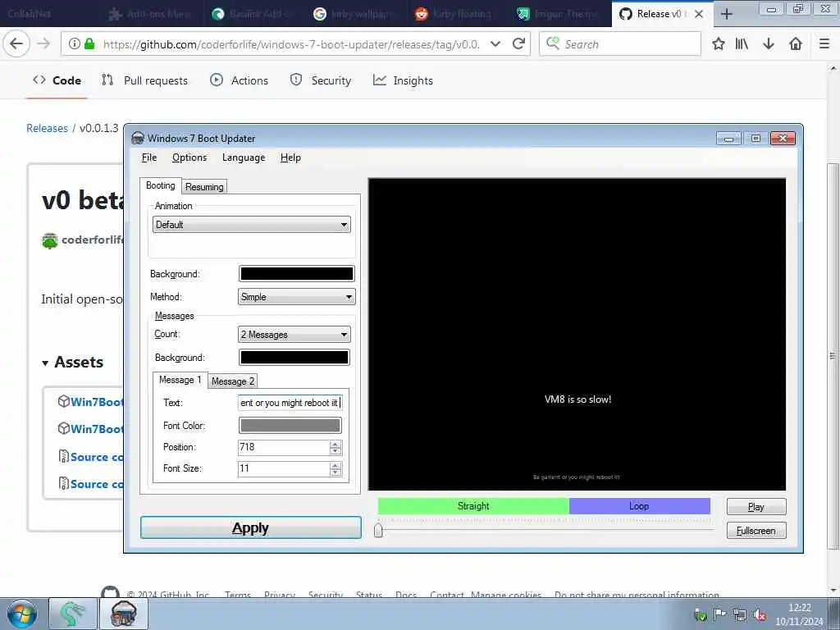Screen dimensions: 840x630
Task: Open the Help menu
Action: tap(290, 157)
